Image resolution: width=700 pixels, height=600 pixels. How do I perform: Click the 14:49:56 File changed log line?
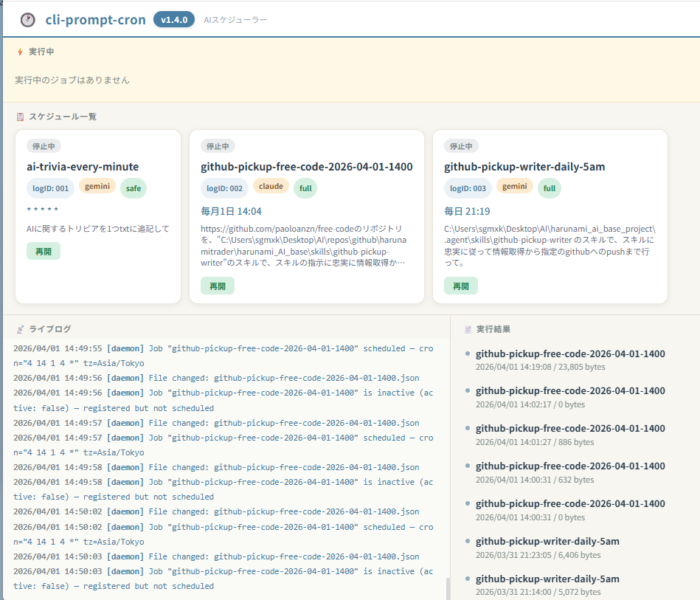(x=216, y=378)
